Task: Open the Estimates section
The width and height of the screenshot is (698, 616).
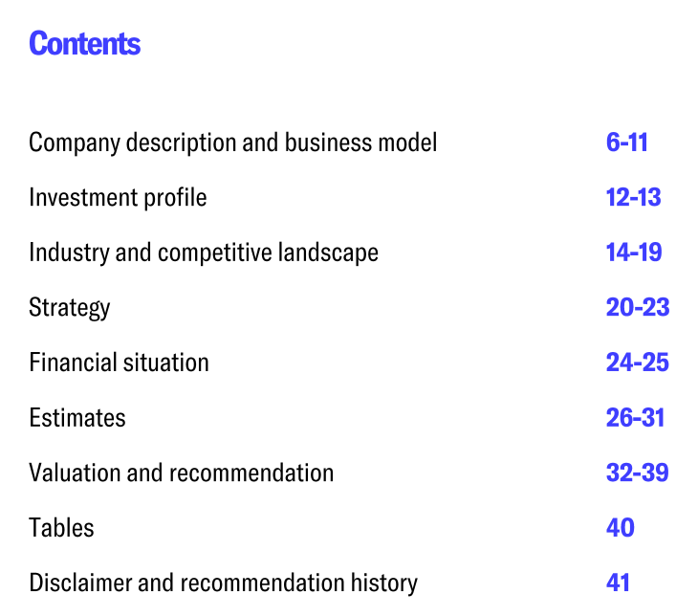Action: [77, 418]
